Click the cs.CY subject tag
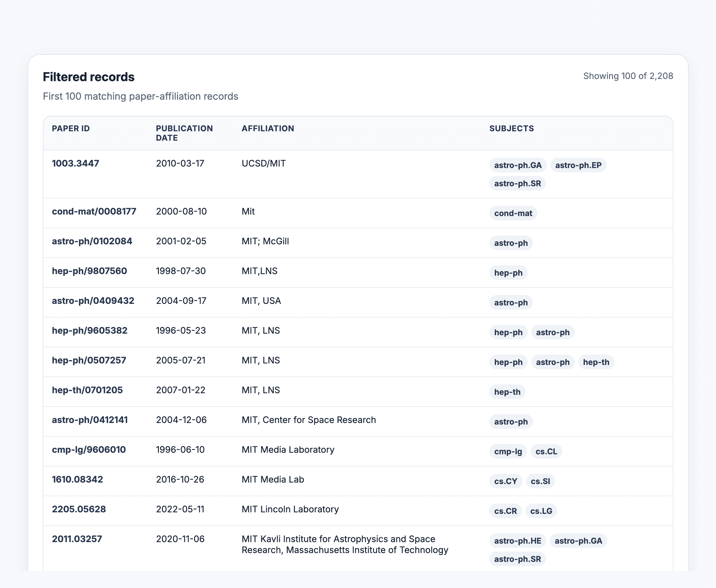This screenshot has height=588, width=716. 505,481
